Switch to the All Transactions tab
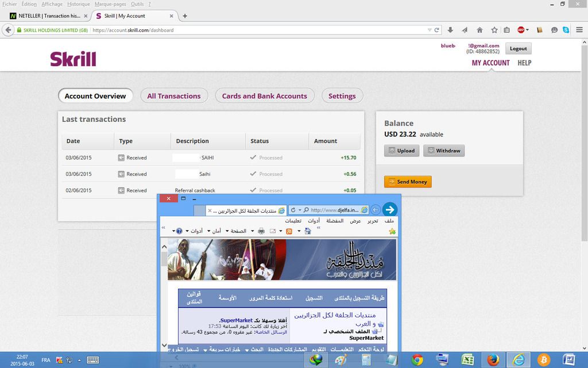The height and width of the screenshot is (368, 588). click(173, 96)
